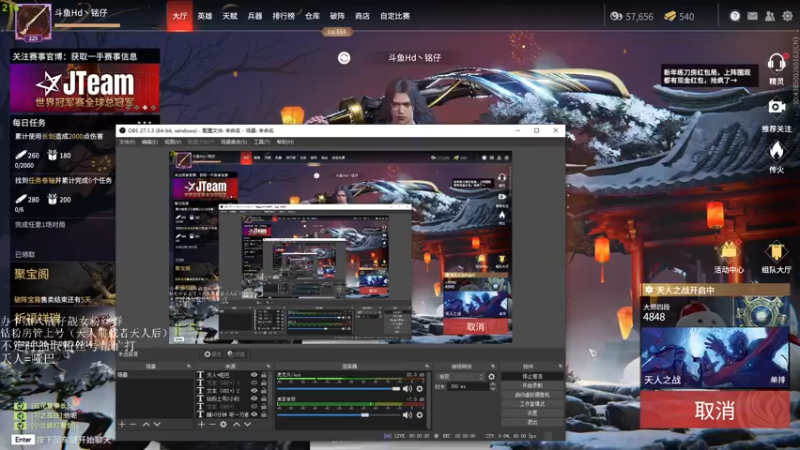Pop out OBS sources dock icon

pyautogui.click(x=268, y=366)
